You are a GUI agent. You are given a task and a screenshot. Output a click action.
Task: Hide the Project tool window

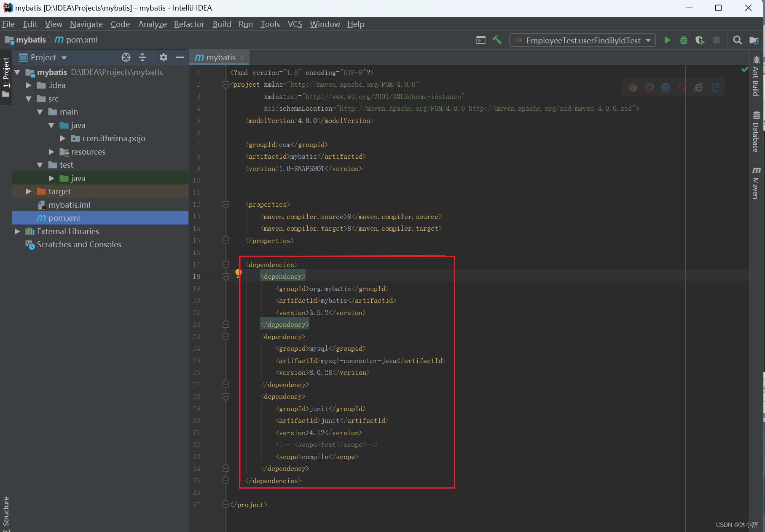[x=180, y=57]
